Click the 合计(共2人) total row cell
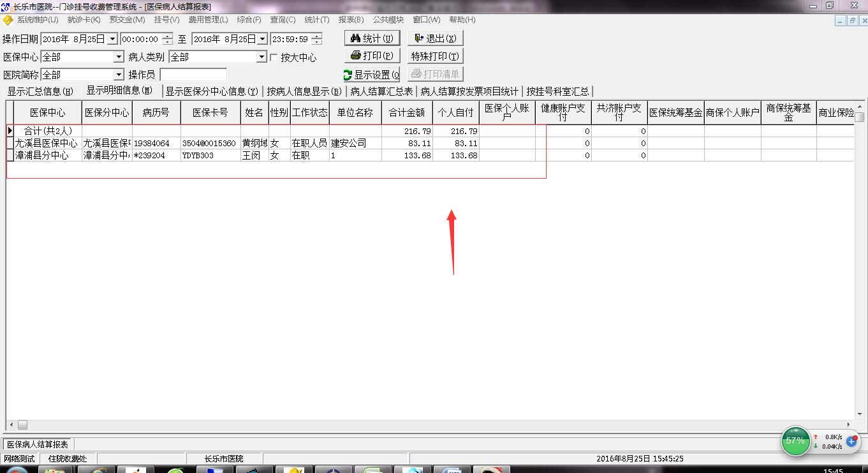 point(48,131)
